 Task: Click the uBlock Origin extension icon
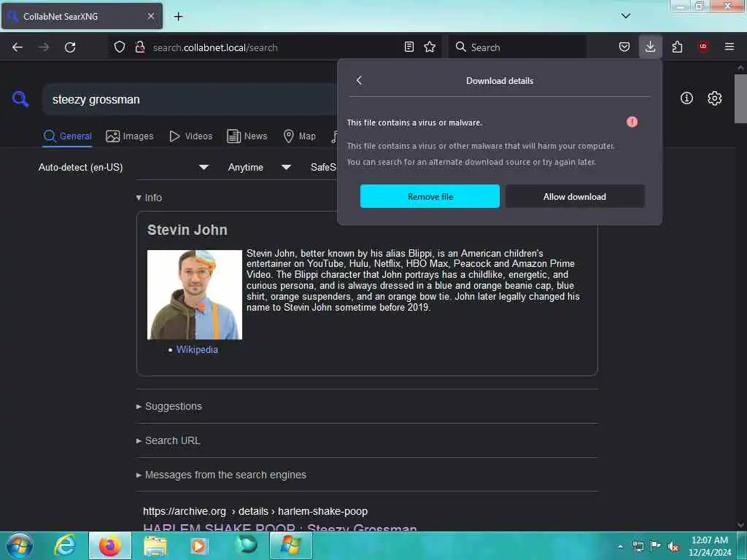[x=703, y=47]
